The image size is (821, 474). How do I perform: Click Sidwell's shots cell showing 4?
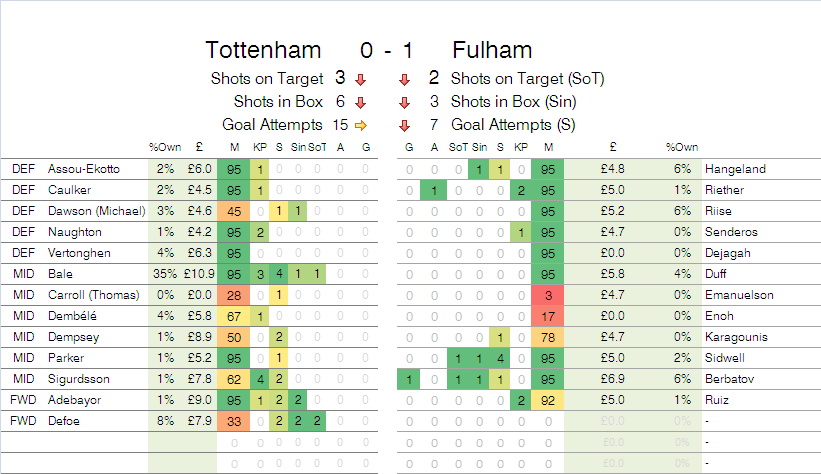click(500, 358)
